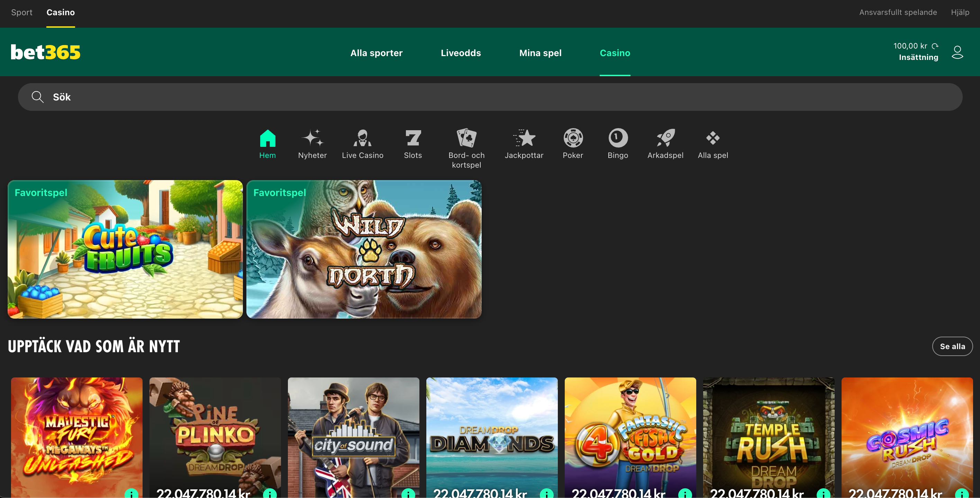Switch to the Sport top tab

(x=22, y=12)
